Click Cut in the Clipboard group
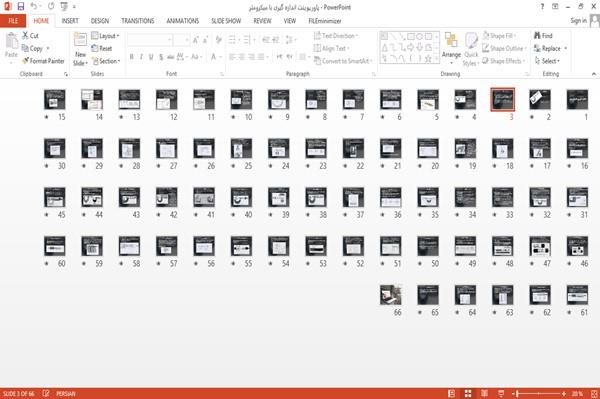 (31, 36)
